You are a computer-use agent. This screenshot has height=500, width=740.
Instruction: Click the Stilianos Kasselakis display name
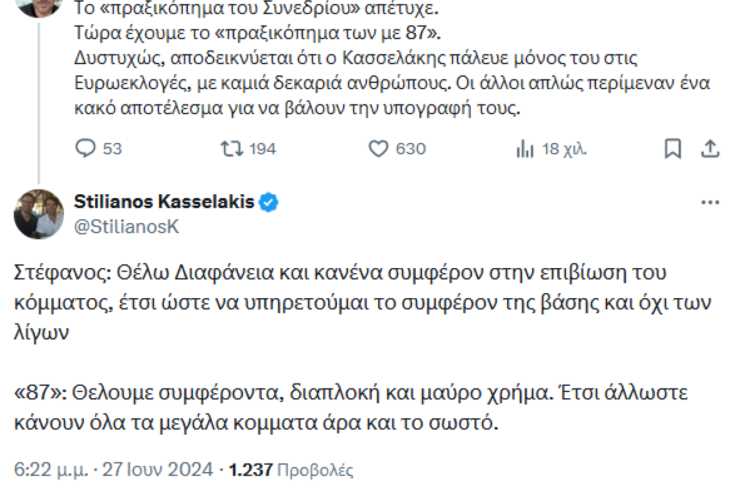pos(165,203)
